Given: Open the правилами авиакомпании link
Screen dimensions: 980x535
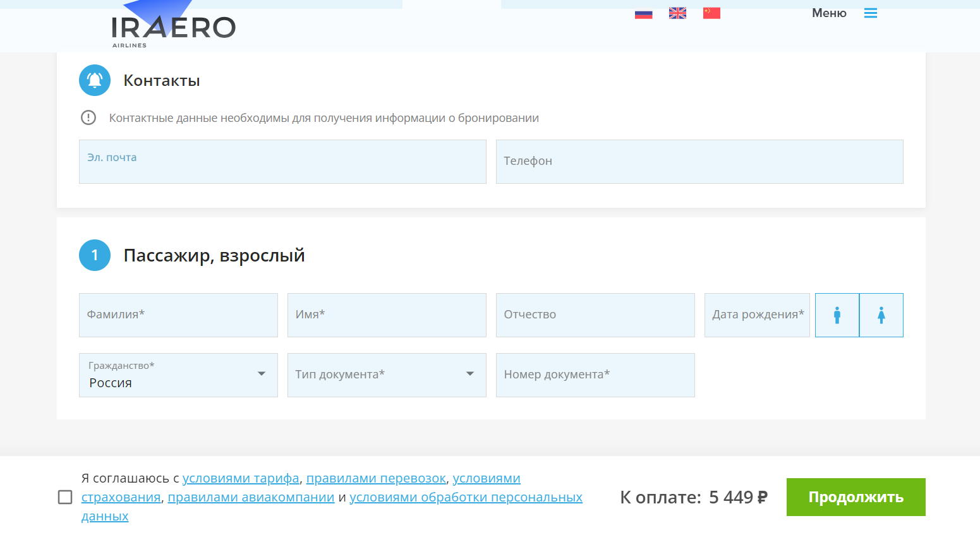Looking at the screenshot, I should click(252, 496).
